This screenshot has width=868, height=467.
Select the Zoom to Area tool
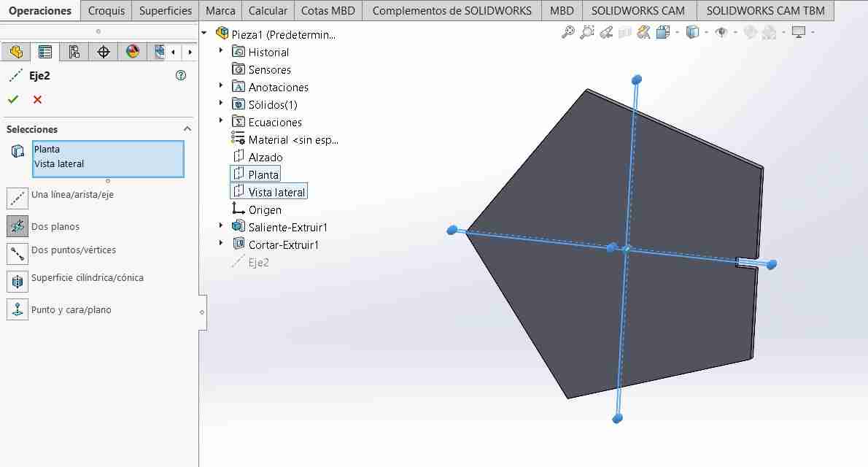pos(588,33)
